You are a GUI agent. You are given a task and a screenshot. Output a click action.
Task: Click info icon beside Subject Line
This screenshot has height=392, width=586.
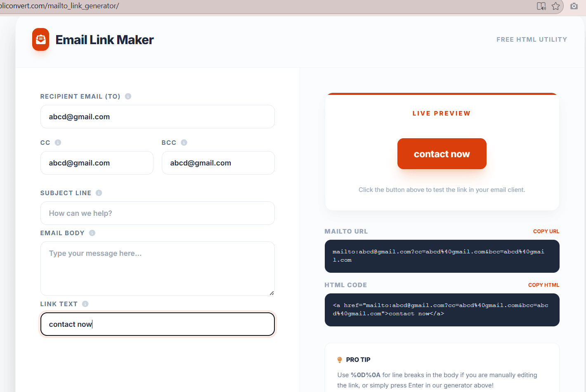coord(99,193)
